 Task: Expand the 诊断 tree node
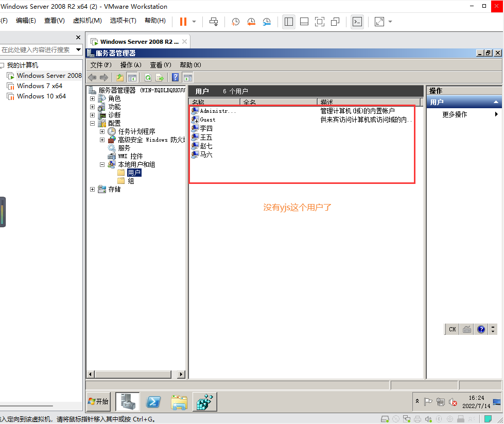pyautogui.click(x=93, y=115)
